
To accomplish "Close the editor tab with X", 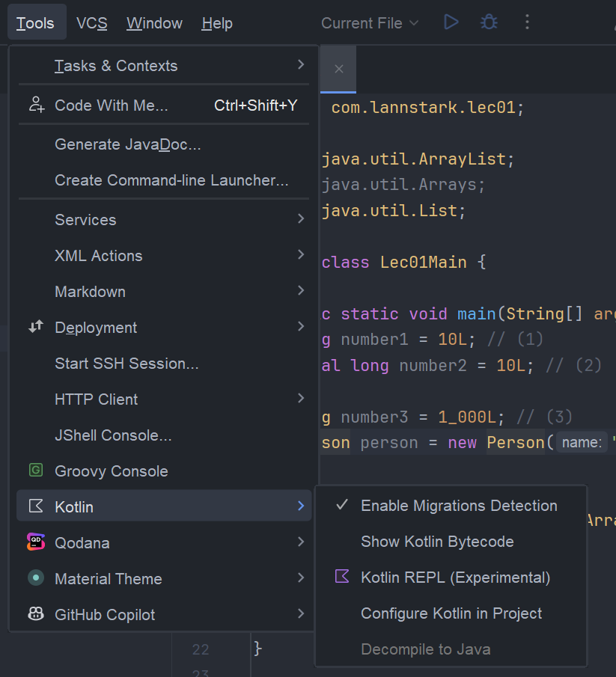I will coord(338,69).
